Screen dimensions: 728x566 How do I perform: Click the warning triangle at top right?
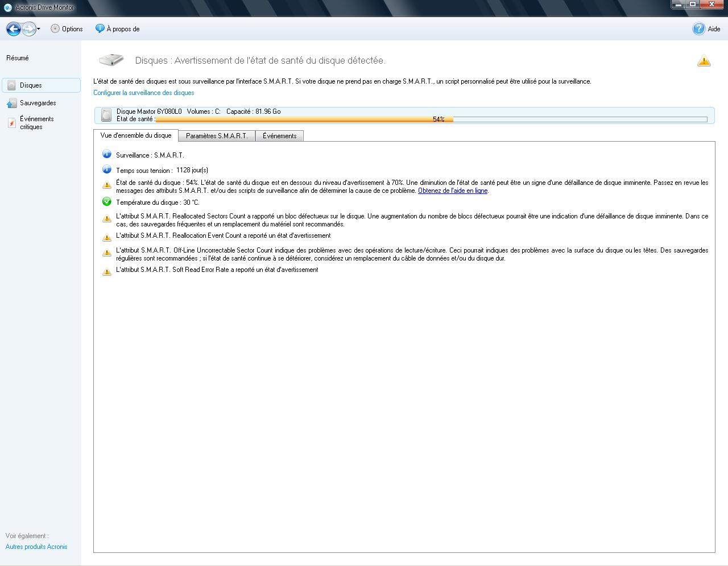pos(704,61)
